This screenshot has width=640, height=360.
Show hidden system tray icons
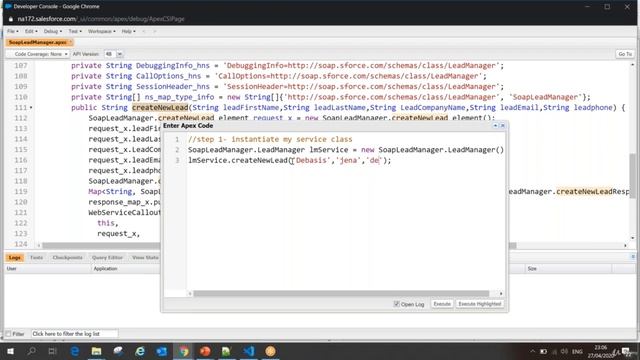tap(532, 351)
